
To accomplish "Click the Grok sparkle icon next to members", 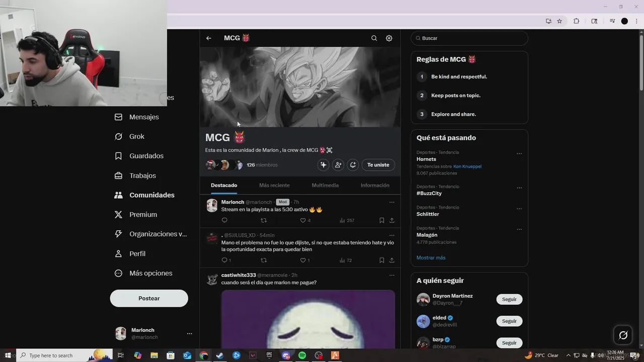I will 324,165.
